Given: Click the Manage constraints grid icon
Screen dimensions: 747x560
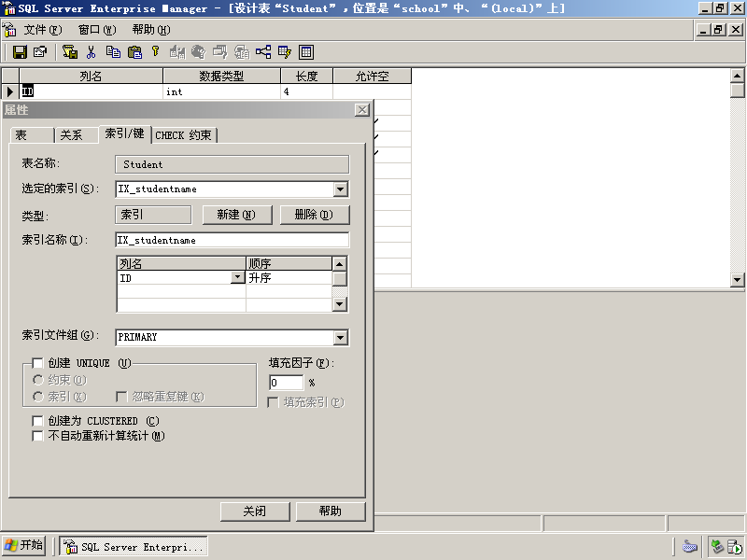Looking at the screenshot, I should (306, 52).
